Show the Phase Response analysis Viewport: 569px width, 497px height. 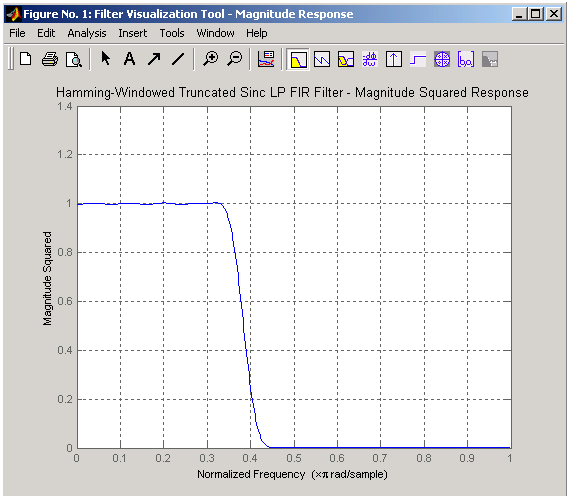tap(322, 59)
